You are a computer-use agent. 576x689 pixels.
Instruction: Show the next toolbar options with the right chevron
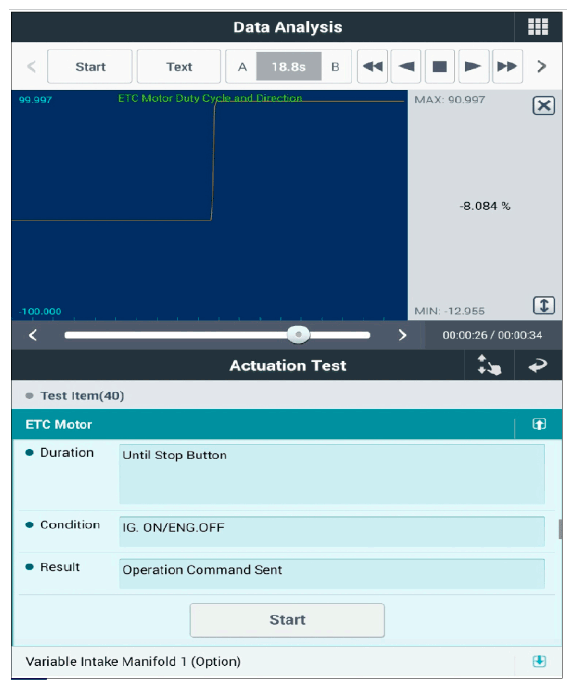pos(542,66)
